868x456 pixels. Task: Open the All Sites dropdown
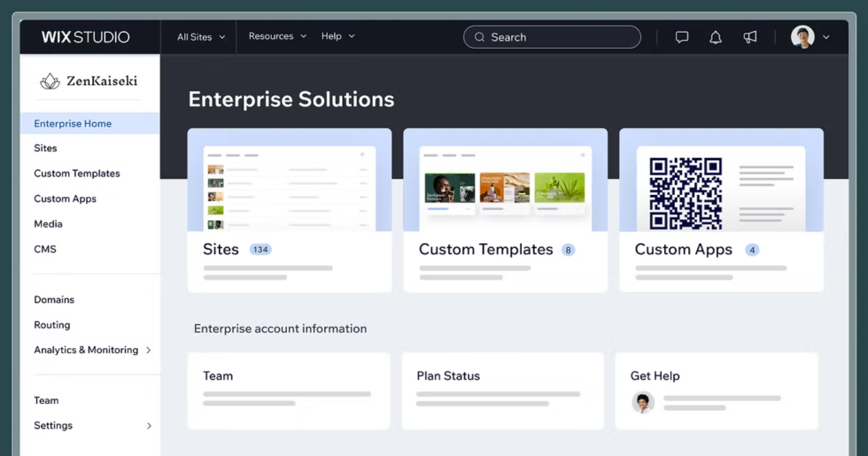201,37
